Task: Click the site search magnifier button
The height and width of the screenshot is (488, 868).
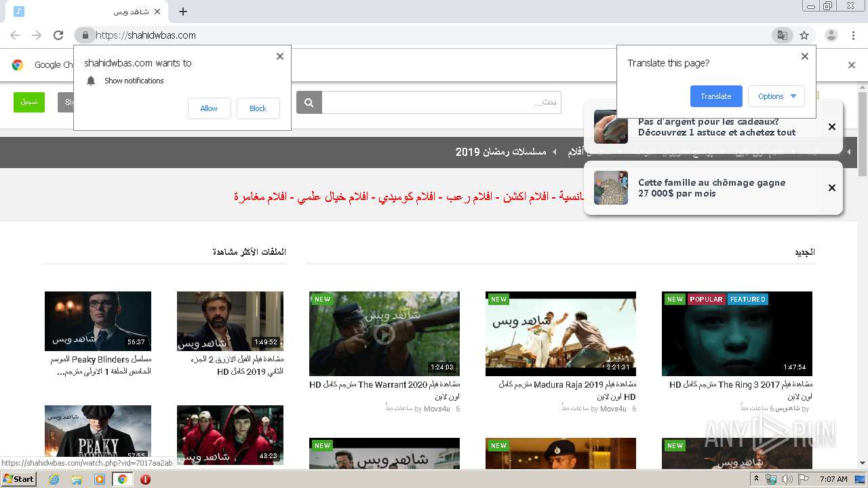Action: click(x=309, y=102)
